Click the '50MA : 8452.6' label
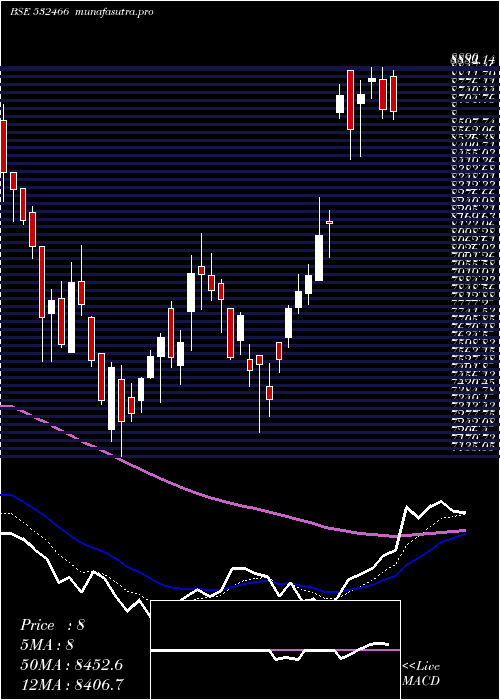This screenshot has height=700, width=500. 71,665
